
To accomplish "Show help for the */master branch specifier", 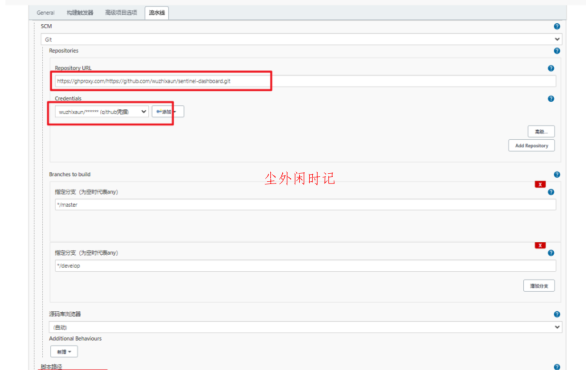I will coord(551,192).
